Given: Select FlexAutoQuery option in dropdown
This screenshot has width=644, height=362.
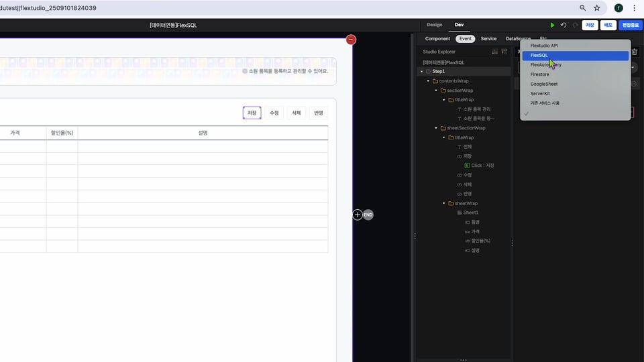Looking at the screenshot, I should tap(575, 65).
